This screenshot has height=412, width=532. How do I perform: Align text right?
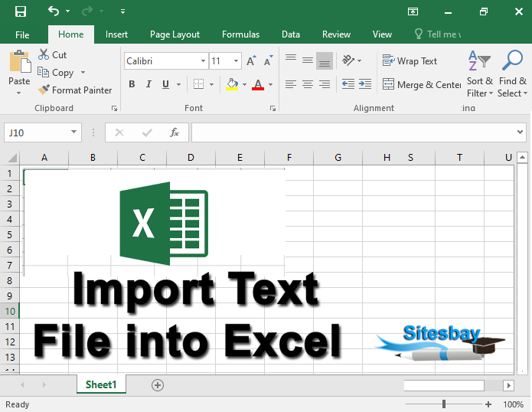pos(325,84)
